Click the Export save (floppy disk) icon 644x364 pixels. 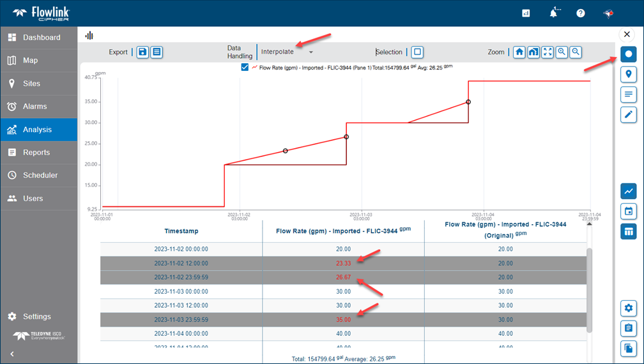[142, 52]
